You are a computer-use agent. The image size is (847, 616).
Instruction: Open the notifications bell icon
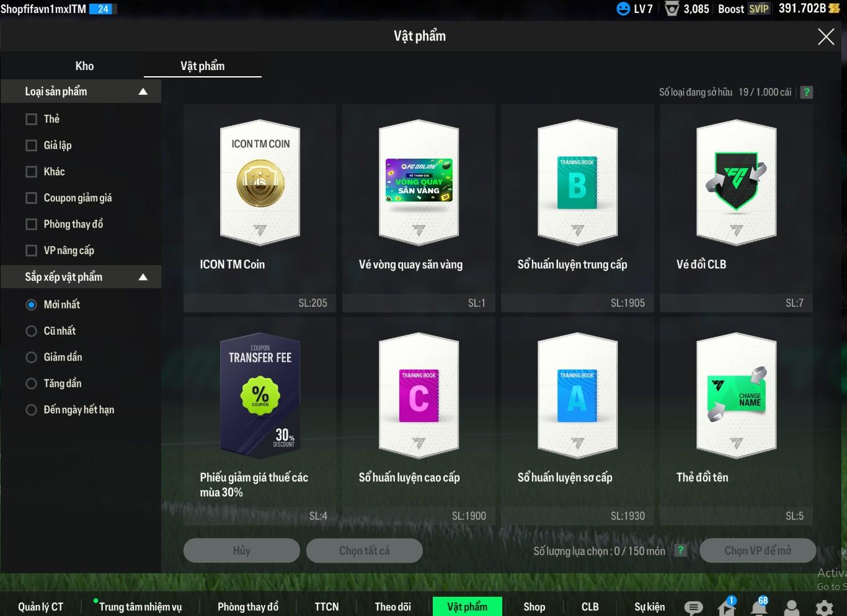759,607
